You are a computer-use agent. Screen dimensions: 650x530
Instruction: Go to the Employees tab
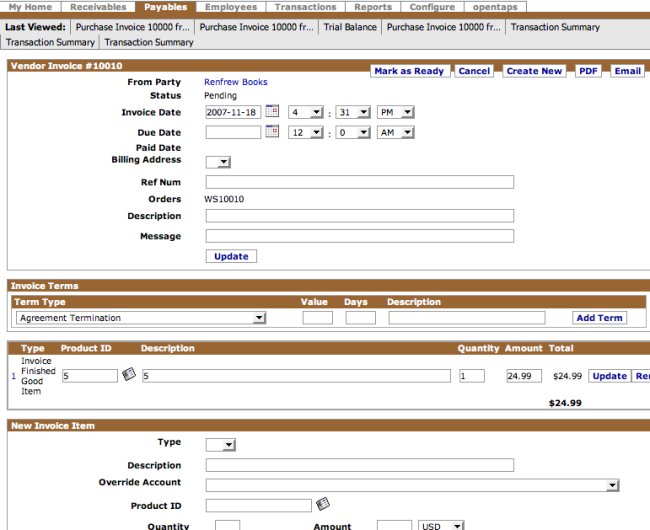[231, 7]
